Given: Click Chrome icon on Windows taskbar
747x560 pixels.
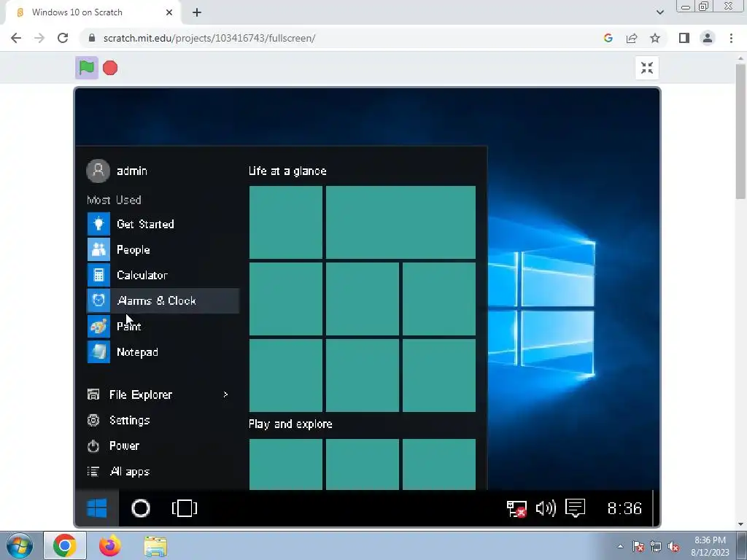Looking at the screenshot, I should (x=65, y=545).
